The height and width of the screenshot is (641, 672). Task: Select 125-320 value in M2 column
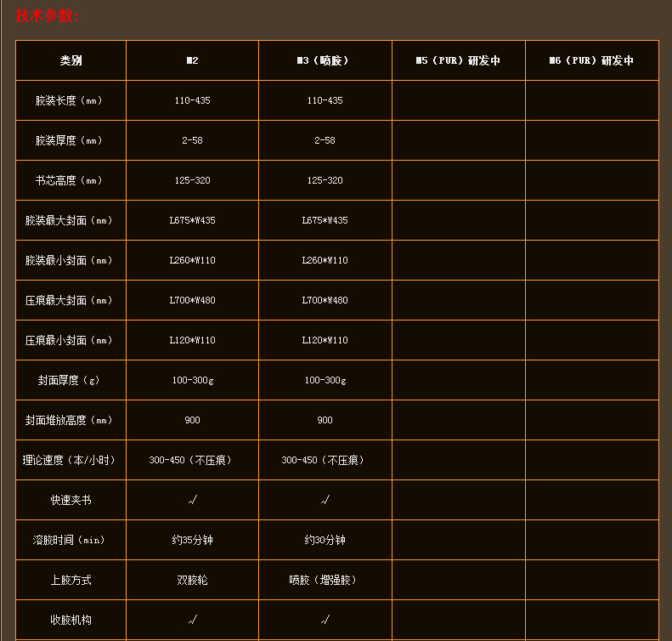point(193,180)
